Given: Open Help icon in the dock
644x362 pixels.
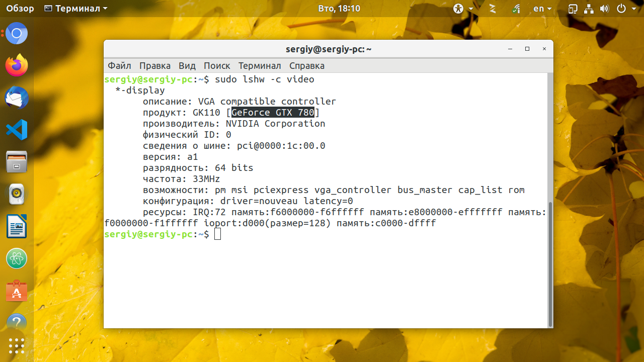Looking at the screenshot, I should tap(17, 322).
